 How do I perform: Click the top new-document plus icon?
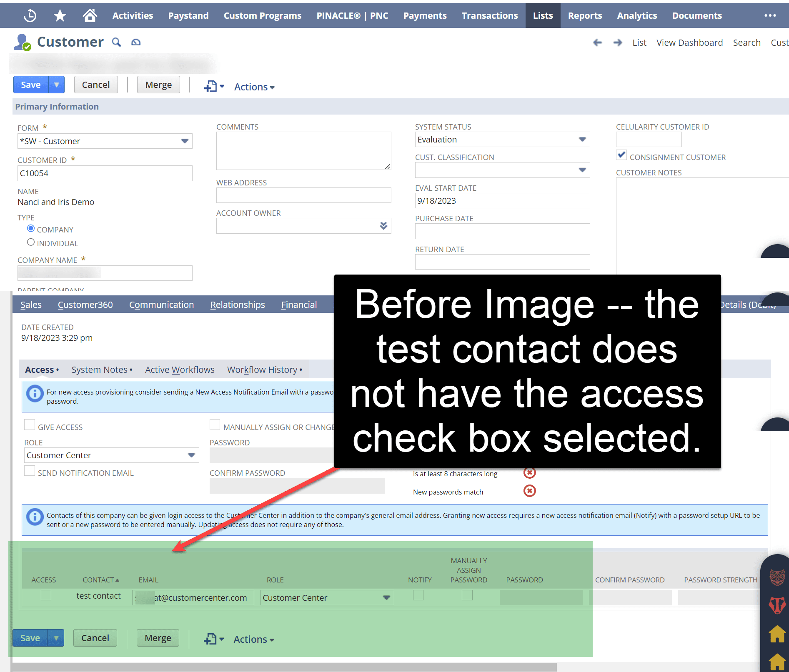pyautogui.click(x=211, y=86)
